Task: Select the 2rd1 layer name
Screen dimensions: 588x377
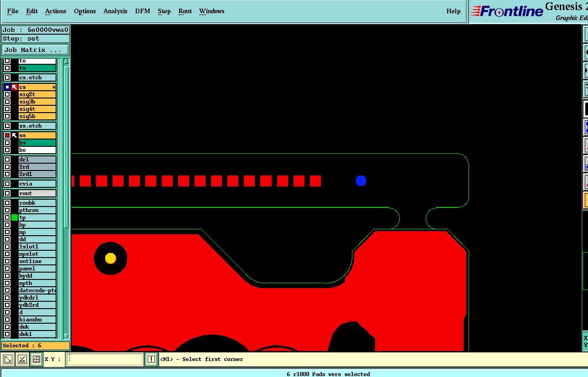Action: pyautogui.click(x=37, y=174)
